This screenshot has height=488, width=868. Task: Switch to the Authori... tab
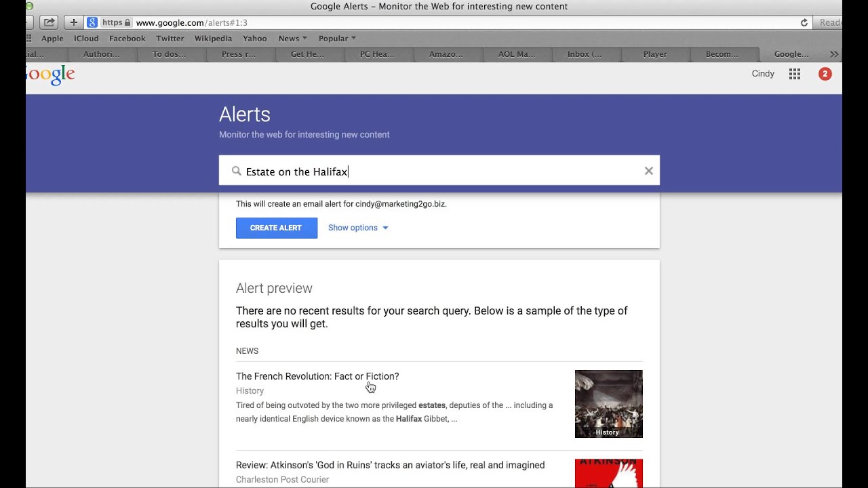(x=101, y=54)
